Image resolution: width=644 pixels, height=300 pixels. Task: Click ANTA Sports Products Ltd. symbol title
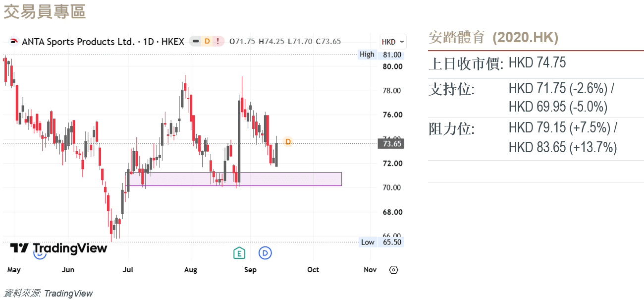click(x=78, y=42)
